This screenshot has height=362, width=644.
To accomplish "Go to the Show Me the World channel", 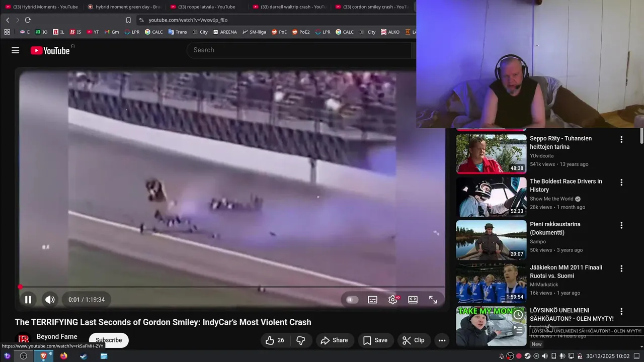I will click(551, 199).
